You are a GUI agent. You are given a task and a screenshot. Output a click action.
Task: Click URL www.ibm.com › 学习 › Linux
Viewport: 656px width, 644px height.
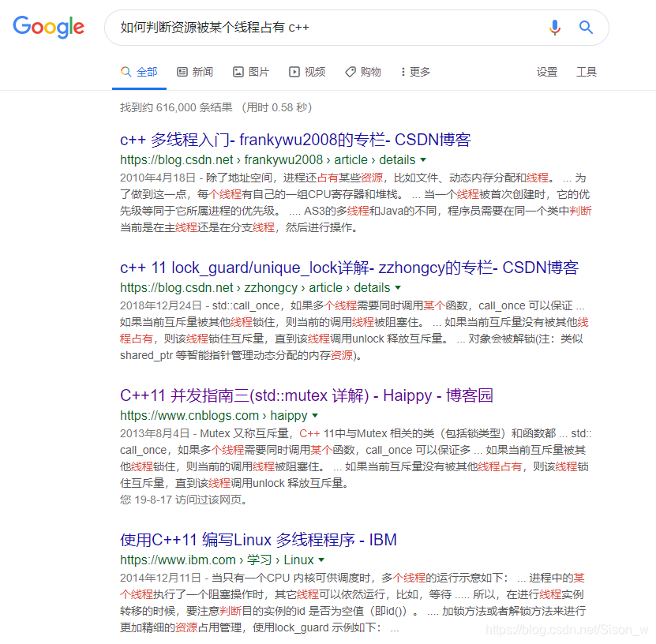[217, 560]
